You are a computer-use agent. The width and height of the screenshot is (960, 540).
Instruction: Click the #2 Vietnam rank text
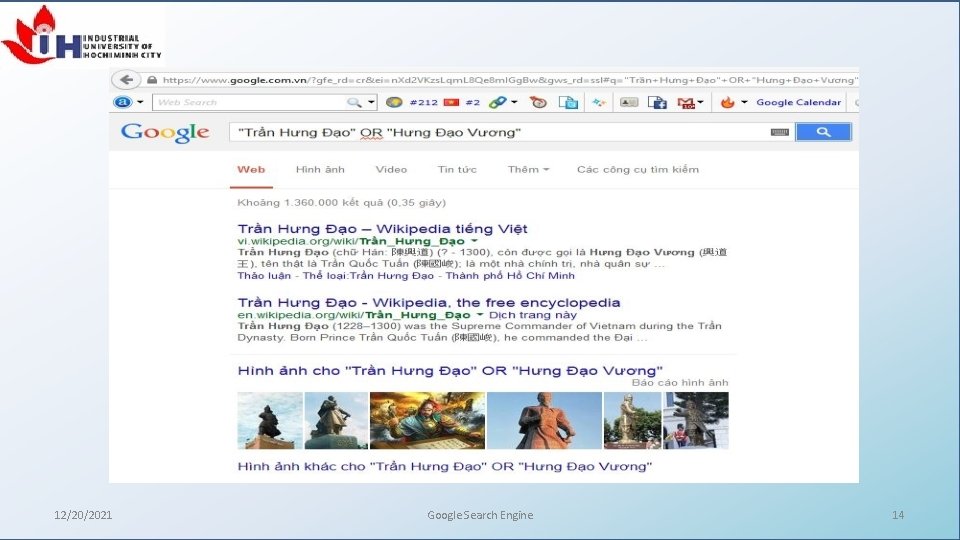[x=473, y=102]
